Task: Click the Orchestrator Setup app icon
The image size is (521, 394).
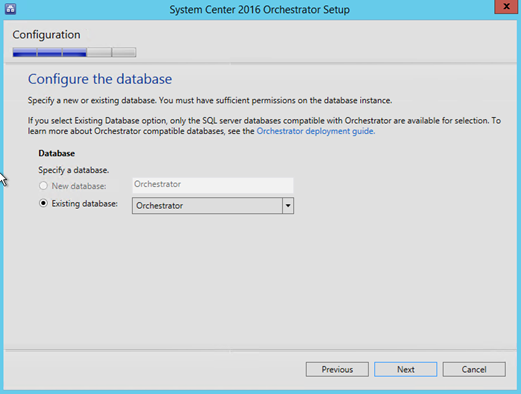Action: tap(10, 9)
